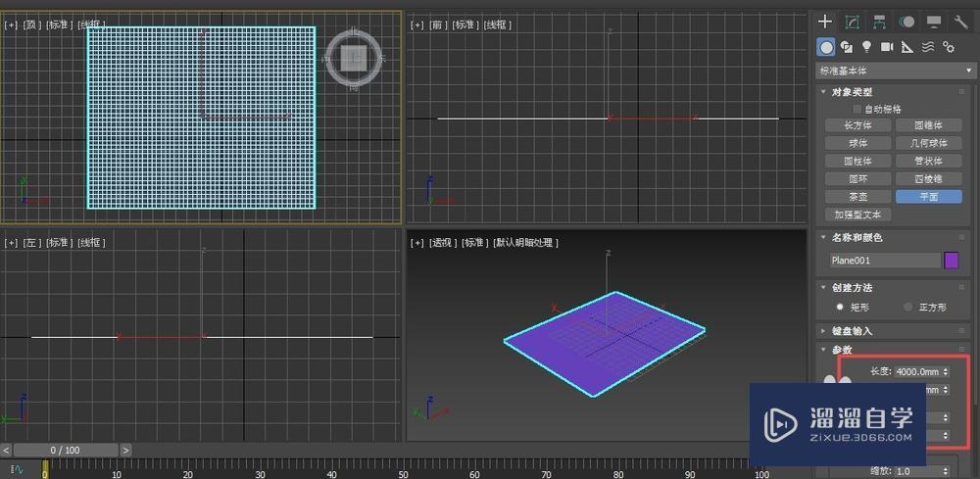This screenshot has height=479, width=980.
Task: Create a 圆环 torus primitive
Action: click(858, 178)
